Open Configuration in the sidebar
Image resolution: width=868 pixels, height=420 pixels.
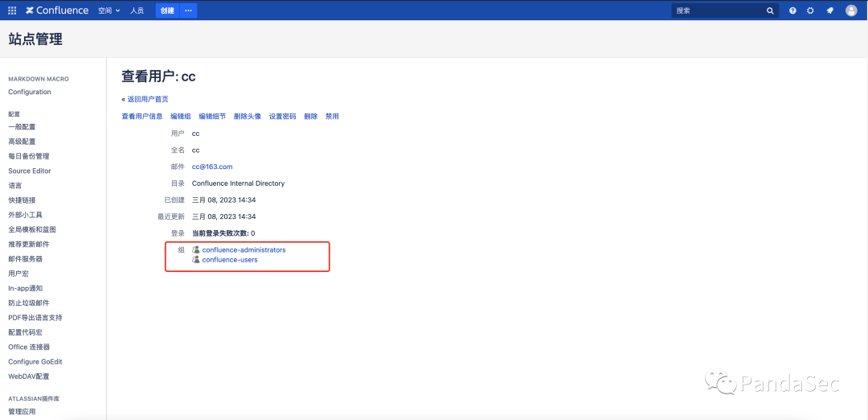[x=30, y=92]
